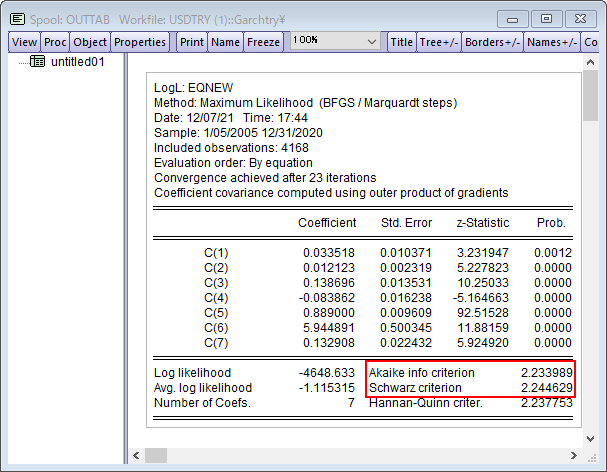
Task: Click the vertical scrollbar thumb
Action: 590,96
